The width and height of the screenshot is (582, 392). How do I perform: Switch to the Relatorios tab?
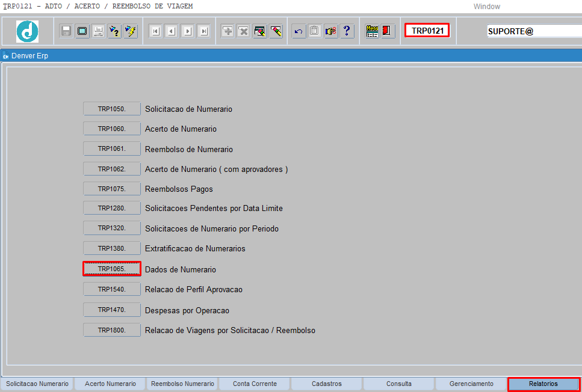[x=543, y=384]
